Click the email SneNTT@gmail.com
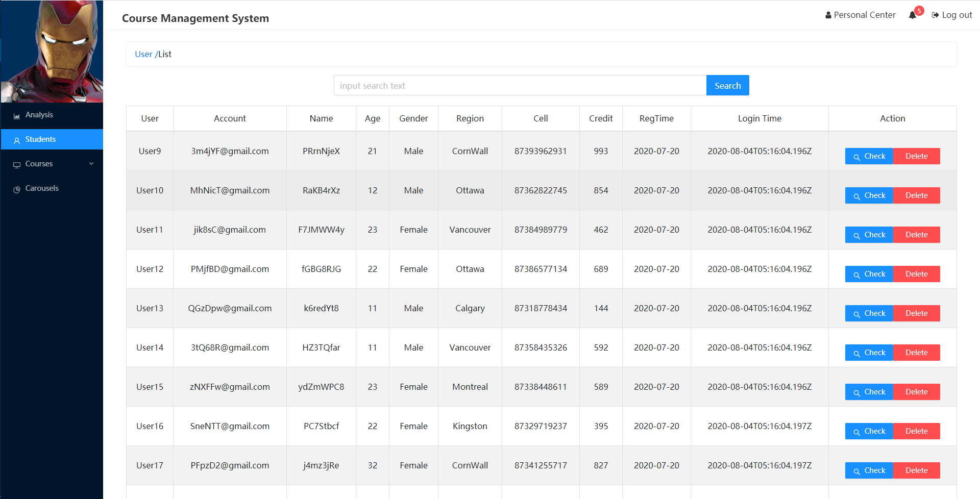Image resolution: width=980 pixels, height=499 pixels. point(230,426)
